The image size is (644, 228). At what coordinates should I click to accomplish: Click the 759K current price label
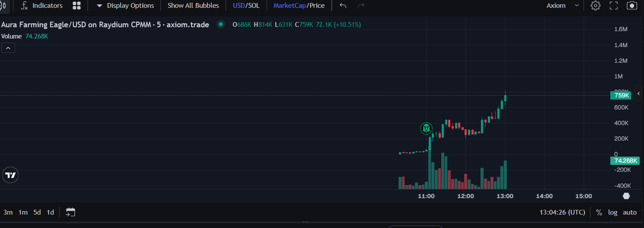tap(621, 96)
